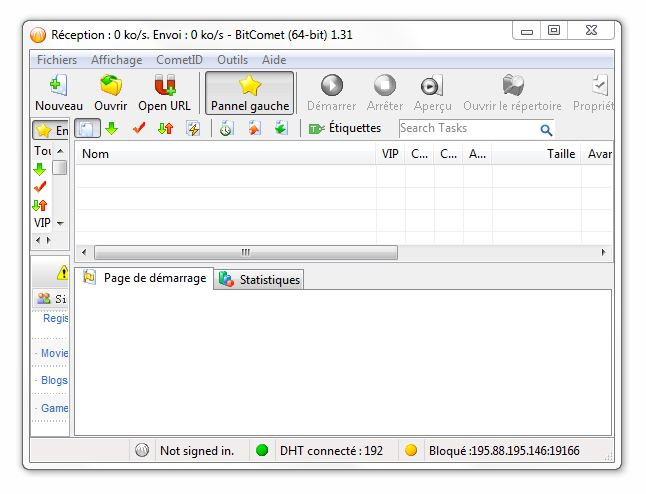The height and width of the screenshot is (494, 646).
Task: Click the Arrêter stop icon
Action: [x=384, y=85]
